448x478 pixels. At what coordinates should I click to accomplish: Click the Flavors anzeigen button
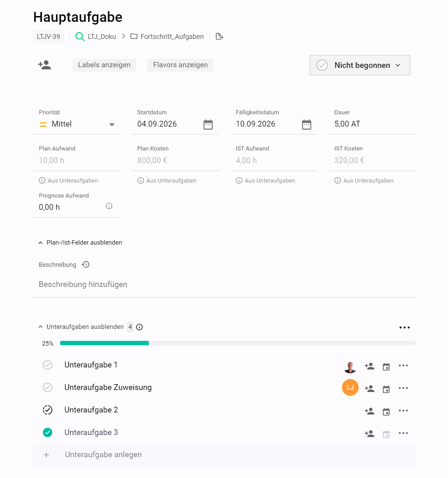coord(180,65)
